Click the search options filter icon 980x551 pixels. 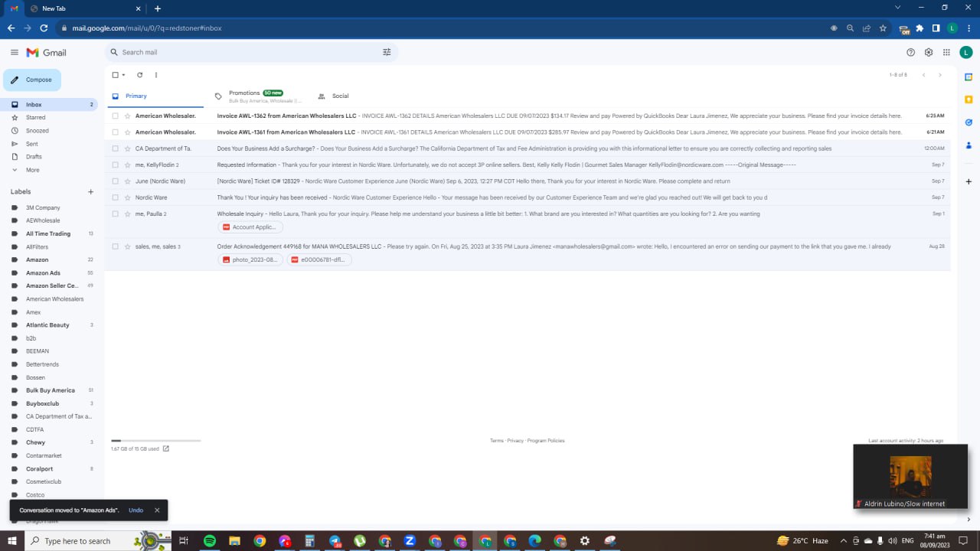point(387,52)
